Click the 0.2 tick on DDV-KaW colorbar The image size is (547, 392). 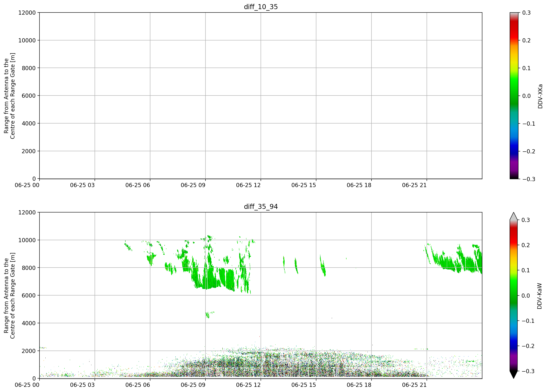tap(526, 245)
